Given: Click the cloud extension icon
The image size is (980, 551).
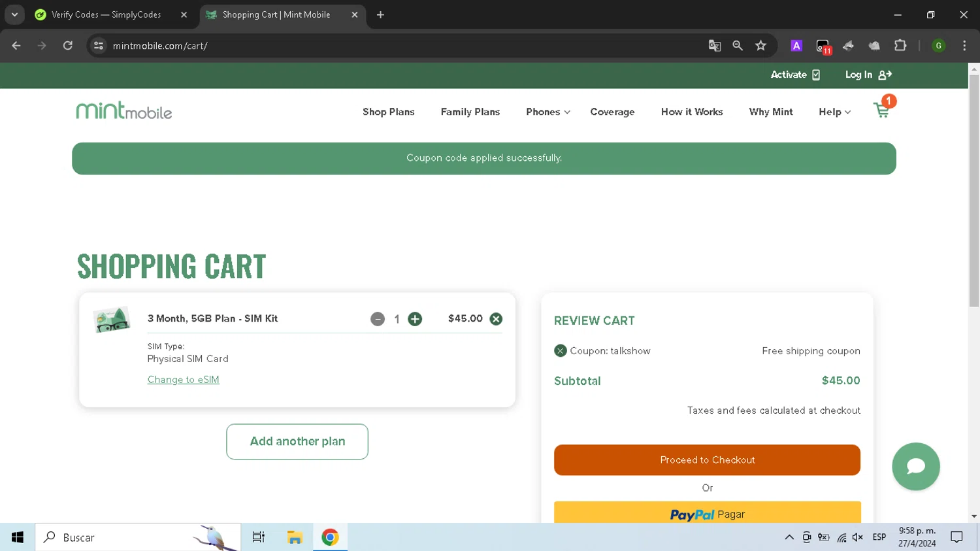Looking at the screenshot, I should (874, 46).
